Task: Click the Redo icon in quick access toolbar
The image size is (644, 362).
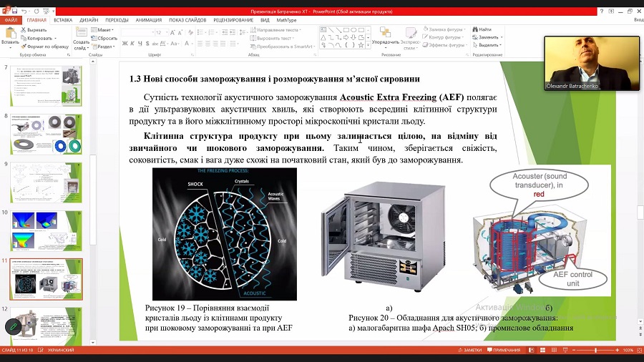Action: 37,11
